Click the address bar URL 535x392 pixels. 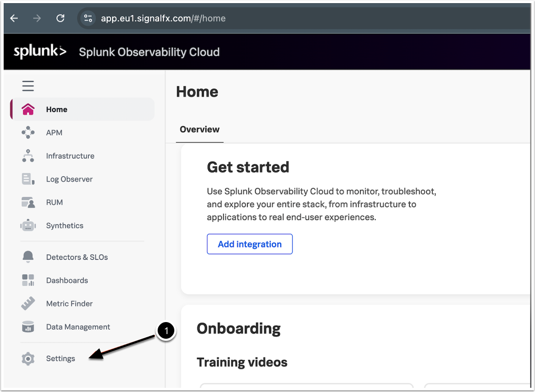[163, 18]
